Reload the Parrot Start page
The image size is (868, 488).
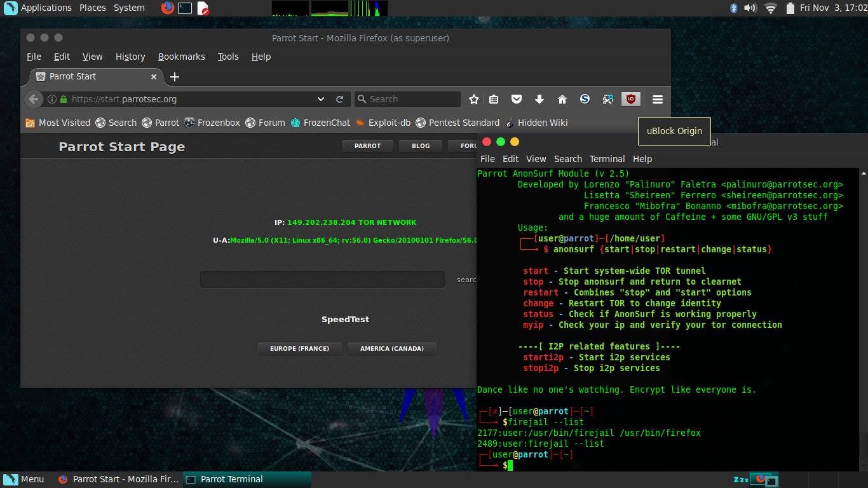[x=341, y=99]
